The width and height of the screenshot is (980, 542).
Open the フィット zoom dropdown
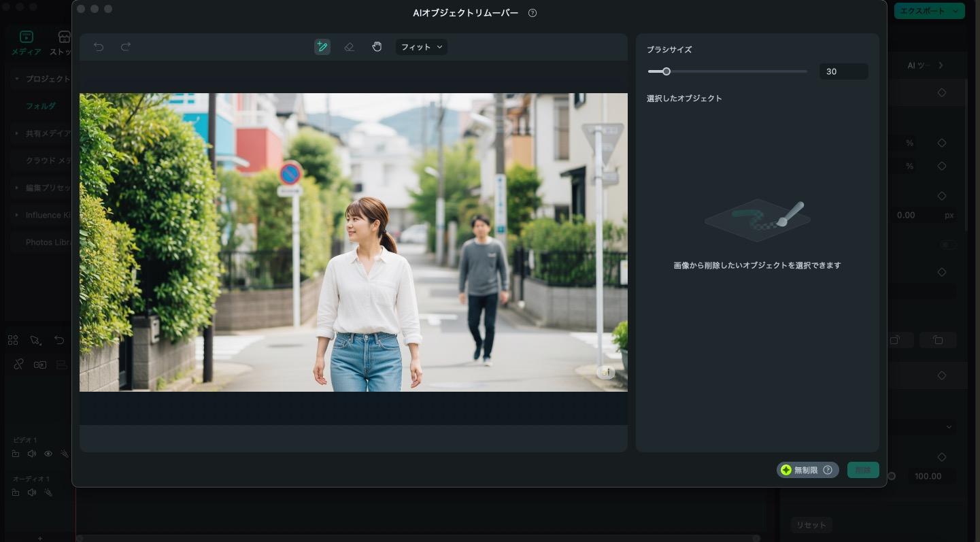pyautogui.click(x=422, y=47)
